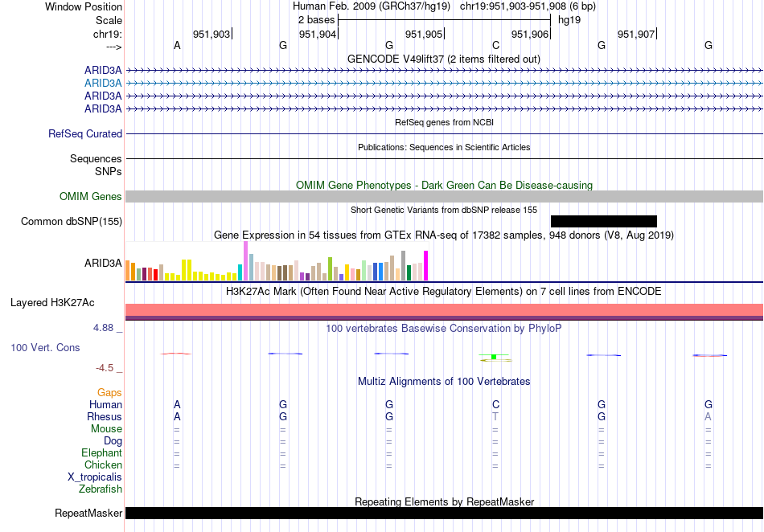Click the black RepeatMasker element bar
Image resolution: width=764 pixels, height=532 pixels.
point(445,513)
